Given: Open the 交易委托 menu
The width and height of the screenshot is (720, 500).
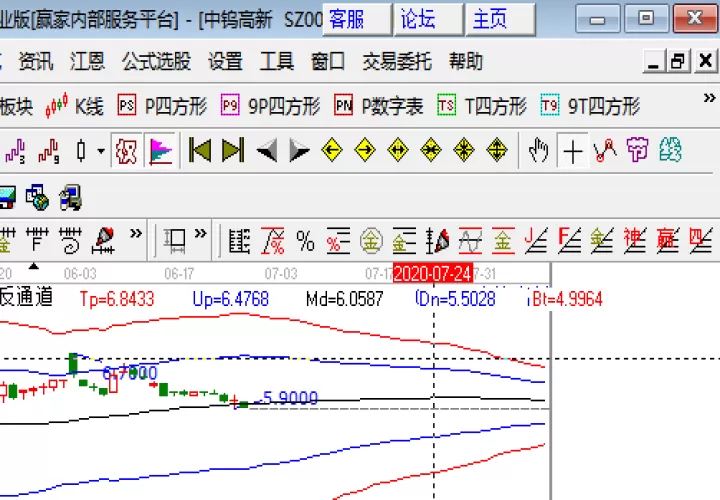Looking at the screenshot, I should (397, 61).
